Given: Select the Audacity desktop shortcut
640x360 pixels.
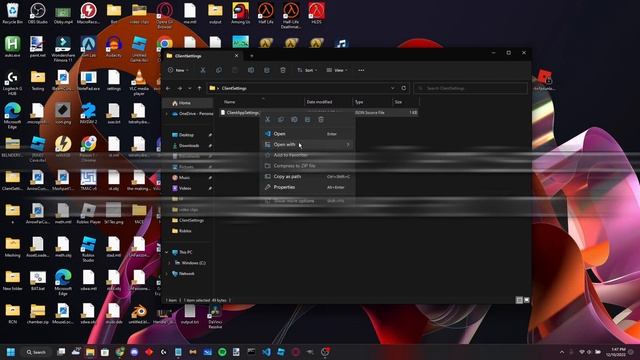Looking at the screenshot, I should (x=113, y=47).
